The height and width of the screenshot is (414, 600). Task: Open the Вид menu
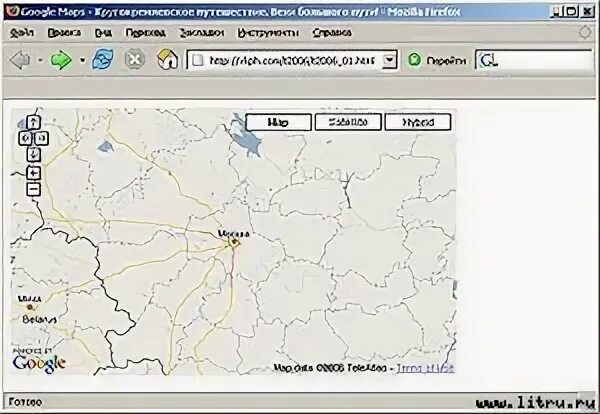[x=103, y=33]
